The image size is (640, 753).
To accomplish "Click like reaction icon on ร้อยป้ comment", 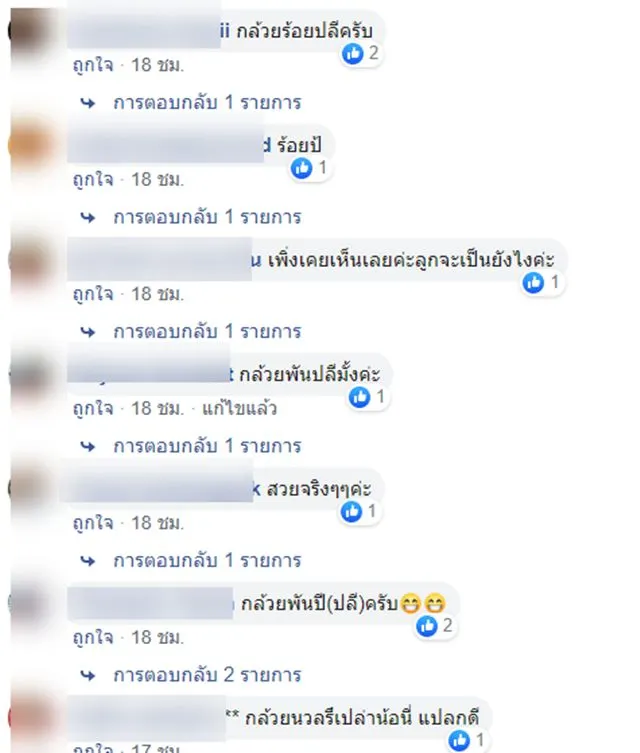I will tap(302, 168).
